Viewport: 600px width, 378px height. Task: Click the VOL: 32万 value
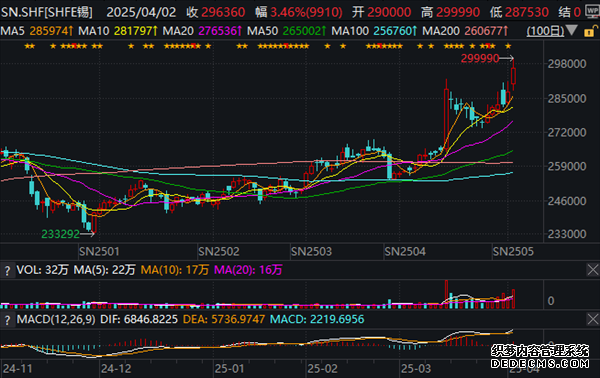click(42, 270)
